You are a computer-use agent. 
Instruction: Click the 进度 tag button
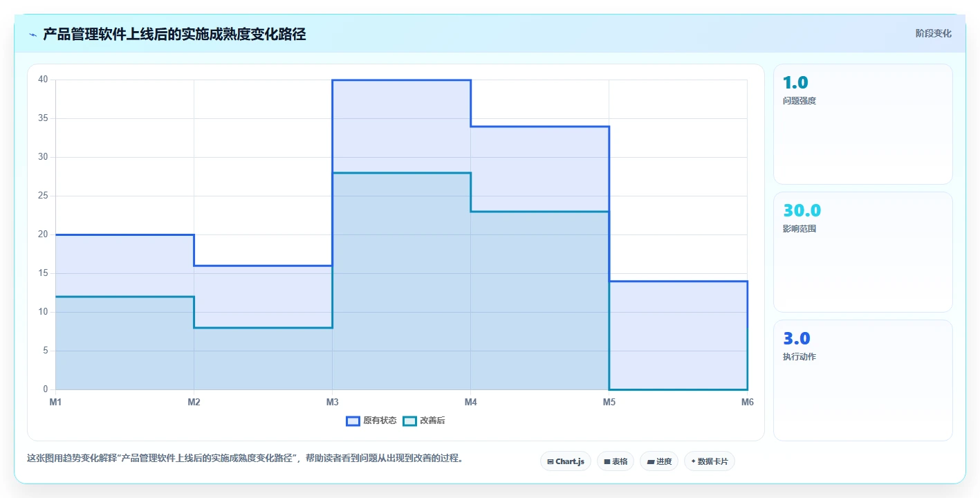pyautogui.click(x=659, y=461)
